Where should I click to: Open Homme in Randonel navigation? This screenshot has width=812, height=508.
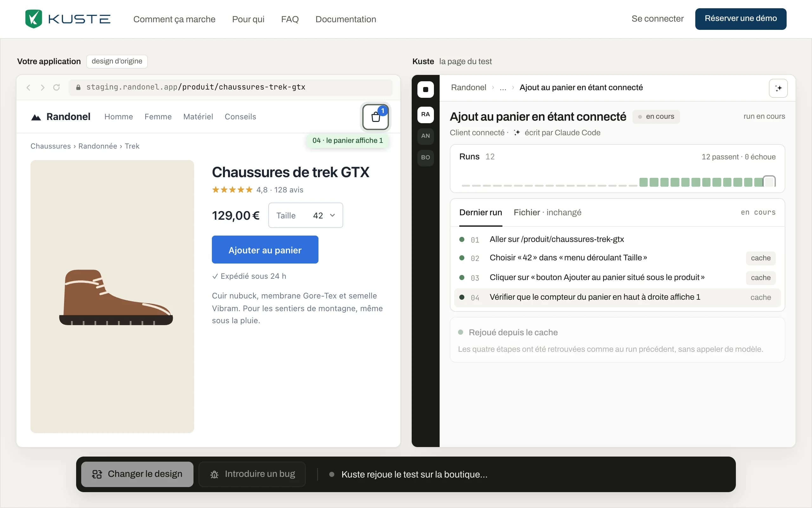118,117
